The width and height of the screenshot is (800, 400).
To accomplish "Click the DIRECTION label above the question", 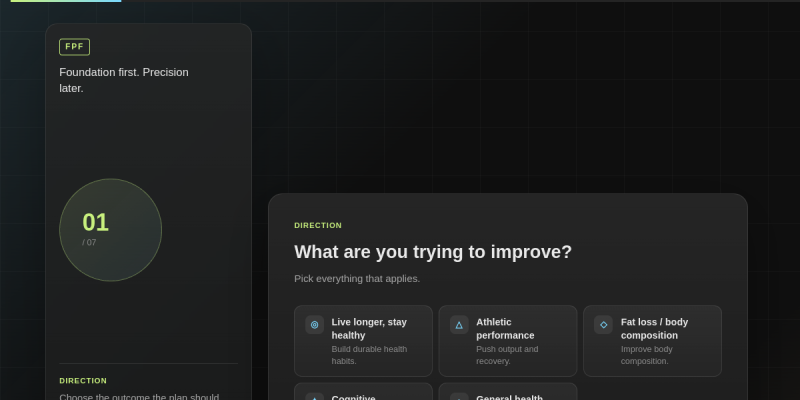I will (318, 226).
